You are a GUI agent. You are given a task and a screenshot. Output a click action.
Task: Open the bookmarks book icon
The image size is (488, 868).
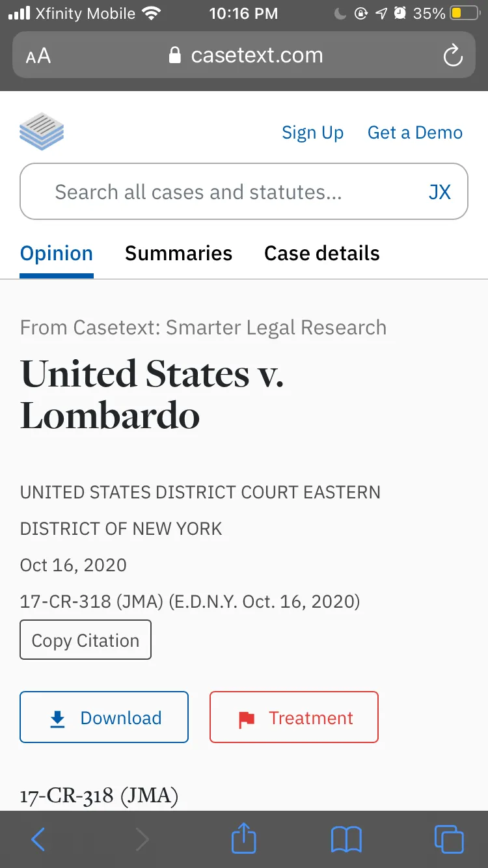(346, 839)
